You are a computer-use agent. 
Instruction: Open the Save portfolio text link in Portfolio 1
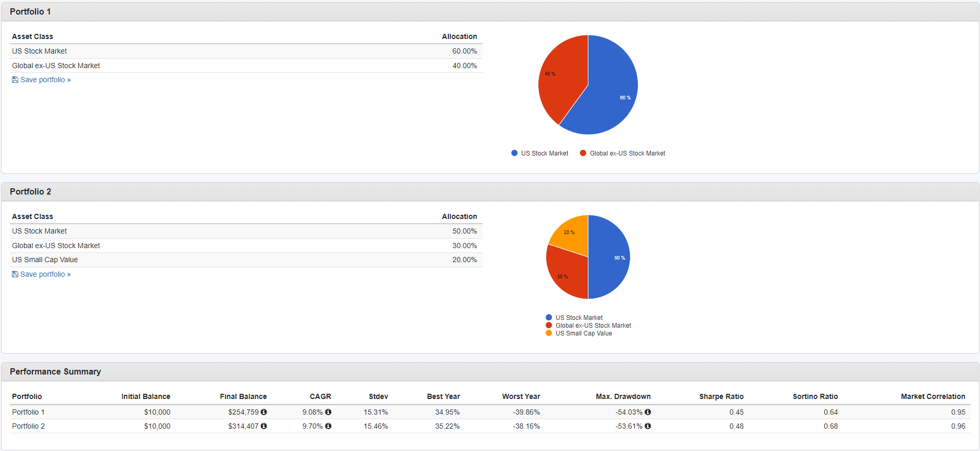[45, 80]
